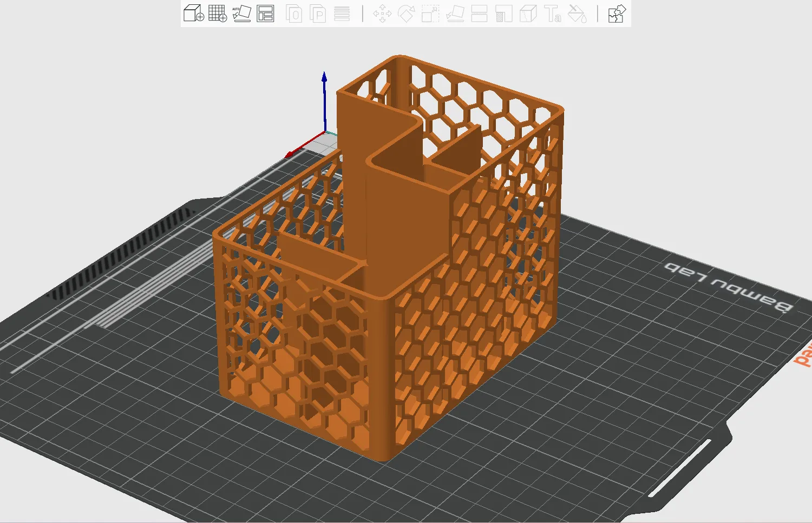Select the Text Shape tool
This screenshot has width=812, height=523.
[x=552, y=14]
